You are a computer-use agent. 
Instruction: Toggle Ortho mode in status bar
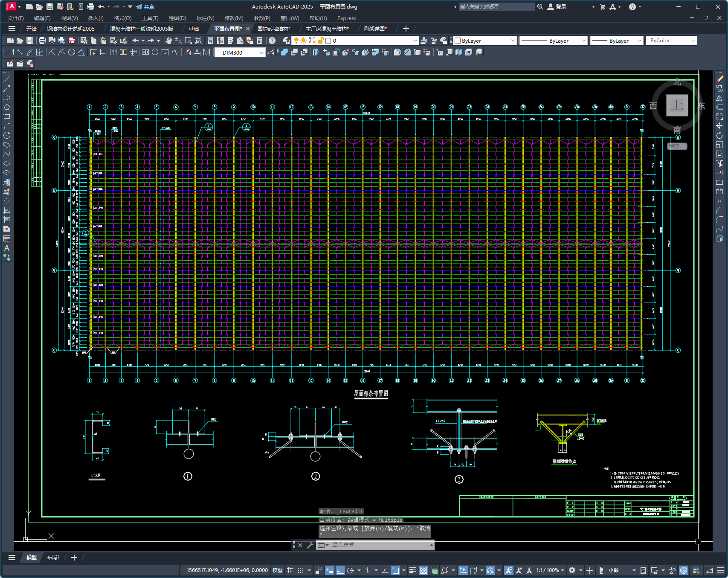point(340,570)
